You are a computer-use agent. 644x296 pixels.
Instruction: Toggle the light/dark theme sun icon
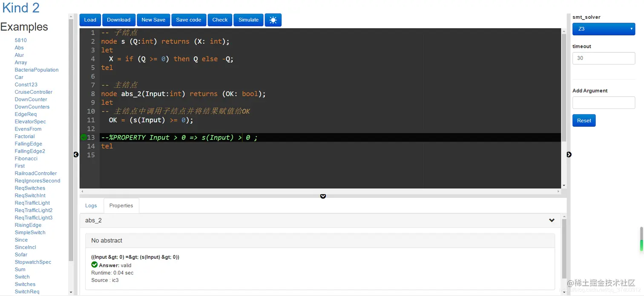click(273, 20)
